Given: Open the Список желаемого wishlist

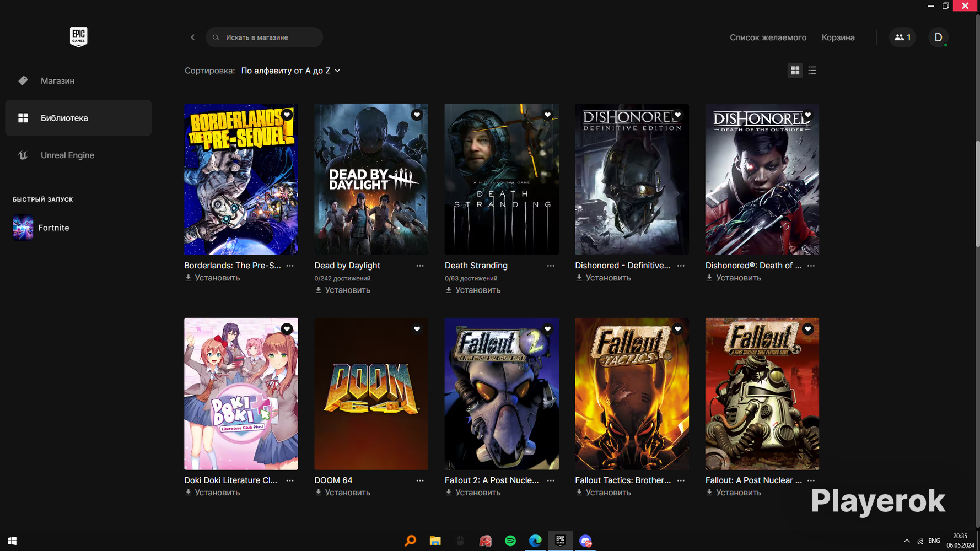Looking at the screenshot, I should (x=768, y=37).
